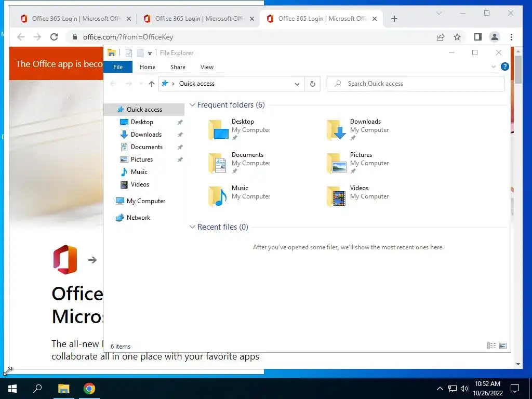Screen dimensions: 532x399
Task: Select the Music folder icon in Frequent folders
Action: point(218,196)
